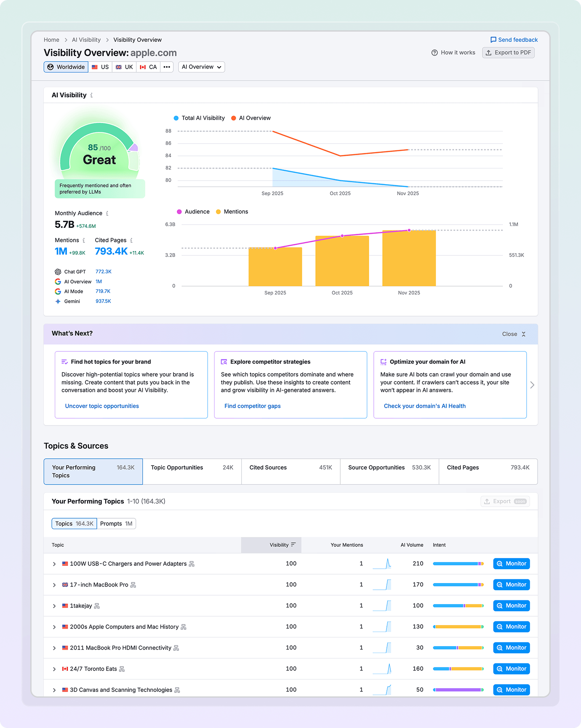Click the Google AI Overview logo icon
The width and height of the screenshot is (581, 728).
(x=58, y=281)
